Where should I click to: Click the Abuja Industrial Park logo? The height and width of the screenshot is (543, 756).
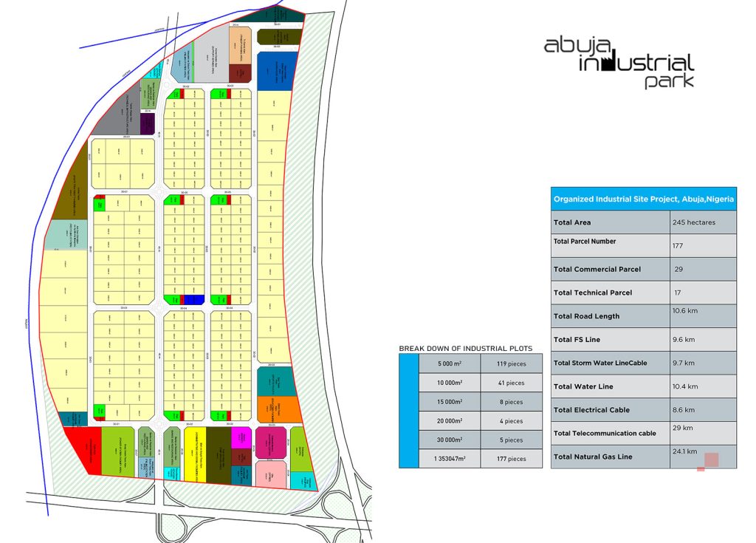click(x=619, y=63)
